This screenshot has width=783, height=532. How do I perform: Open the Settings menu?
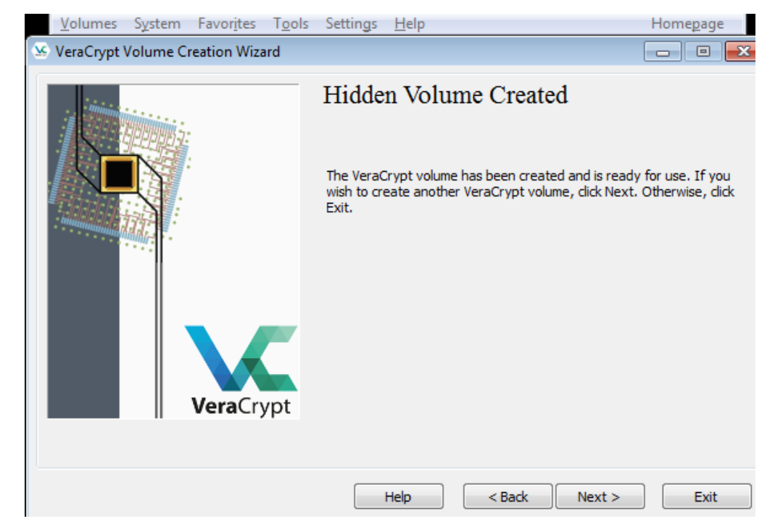pos(351,23)
